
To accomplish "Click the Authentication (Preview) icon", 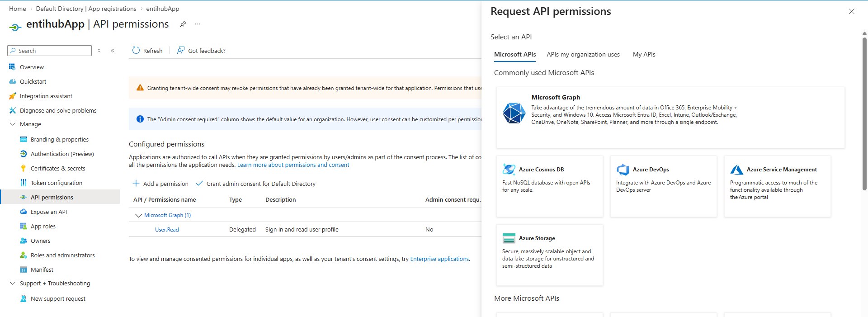I will point(24,154).
